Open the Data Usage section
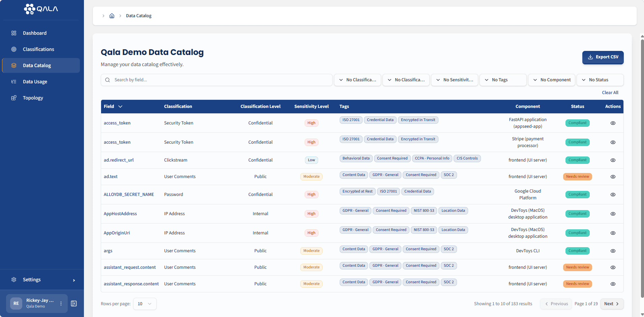Screen dimensions: 644x317 35,81
